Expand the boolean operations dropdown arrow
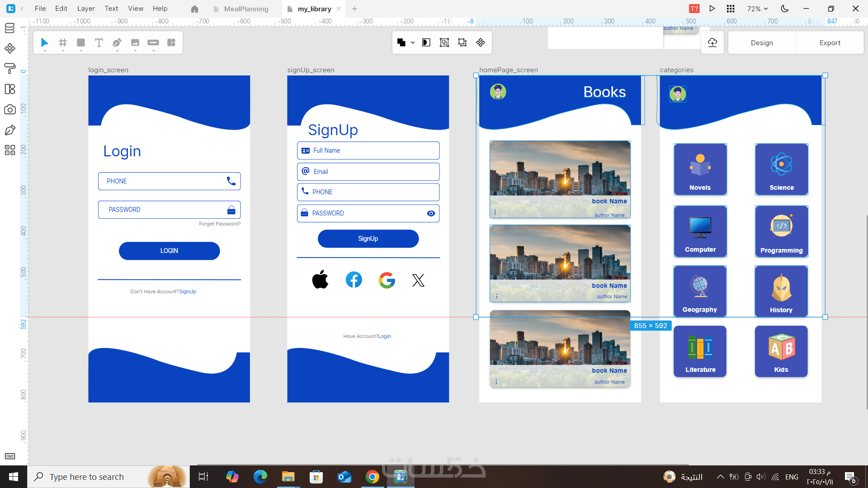Image resolution: width=868 pixels, height=488 pixels. coord(413,42)
